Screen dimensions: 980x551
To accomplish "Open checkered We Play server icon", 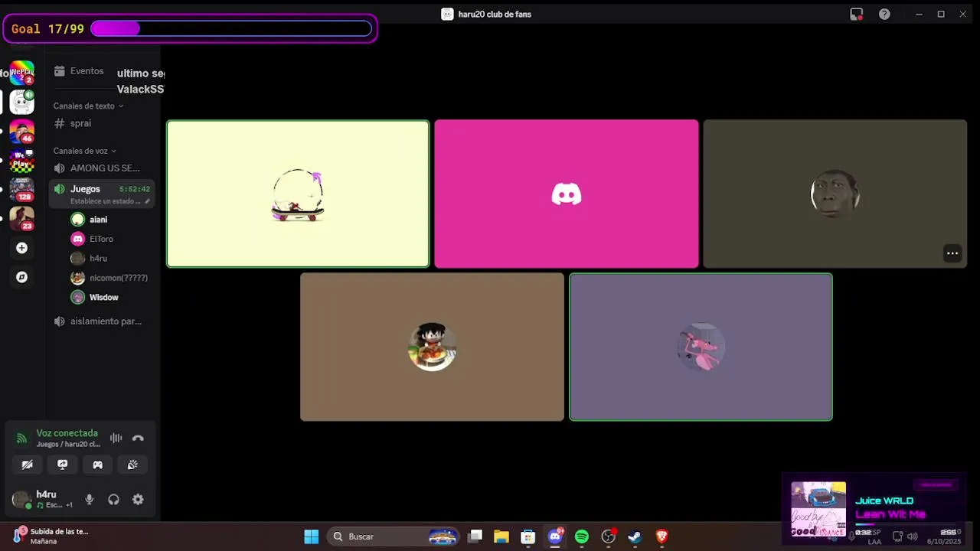I will 21,161.
